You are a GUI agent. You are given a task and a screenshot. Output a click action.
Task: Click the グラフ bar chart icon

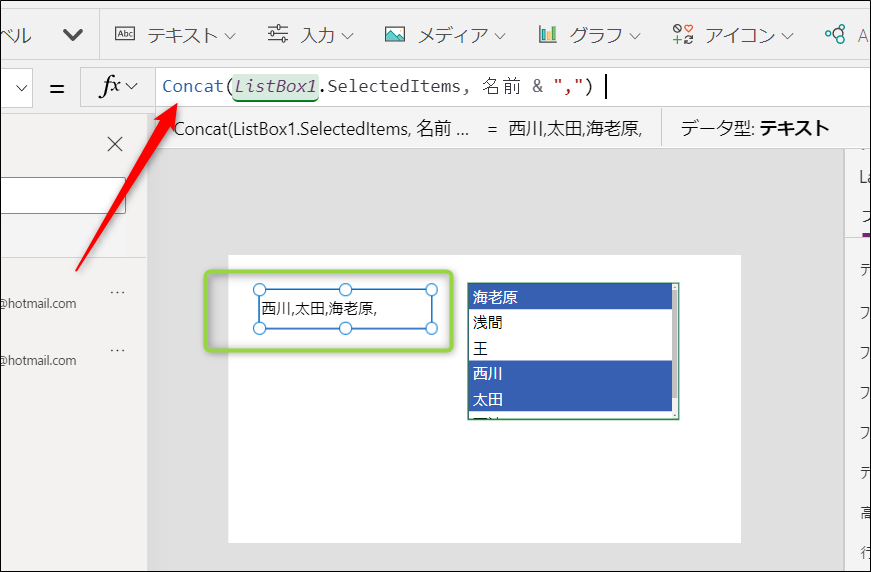pyautogui.click(x=548, y=34)
